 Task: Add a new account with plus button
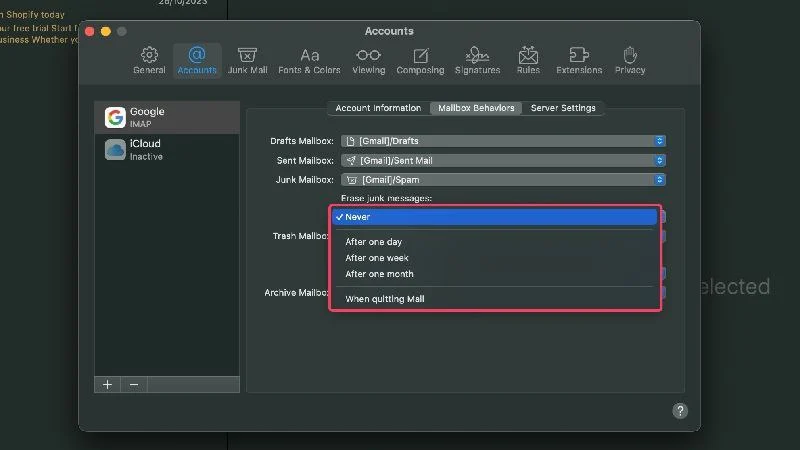point(107,385)
